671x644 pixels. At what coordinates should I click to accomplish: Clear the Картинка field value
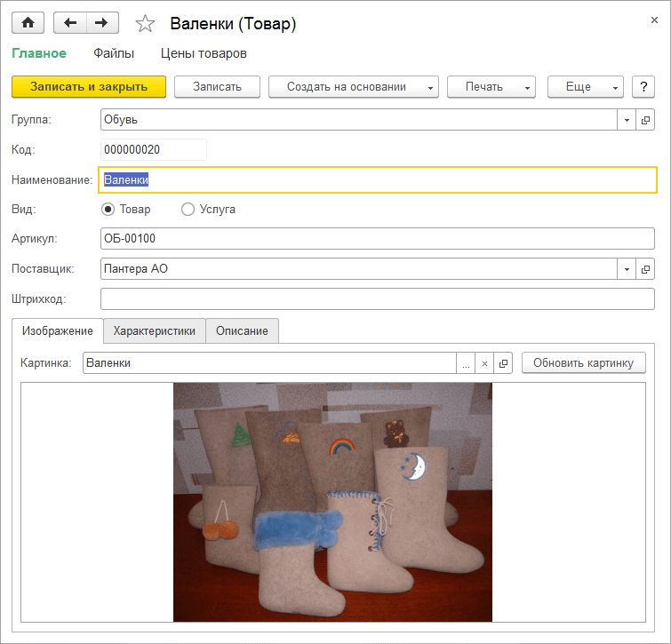pyautogui.click(x=484, y=363)
